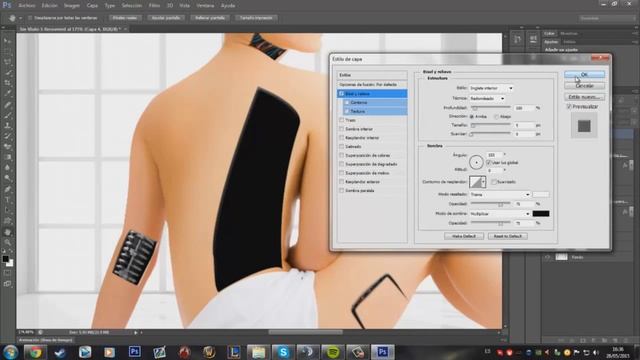Change screen mode icon in toolbox

7,284
